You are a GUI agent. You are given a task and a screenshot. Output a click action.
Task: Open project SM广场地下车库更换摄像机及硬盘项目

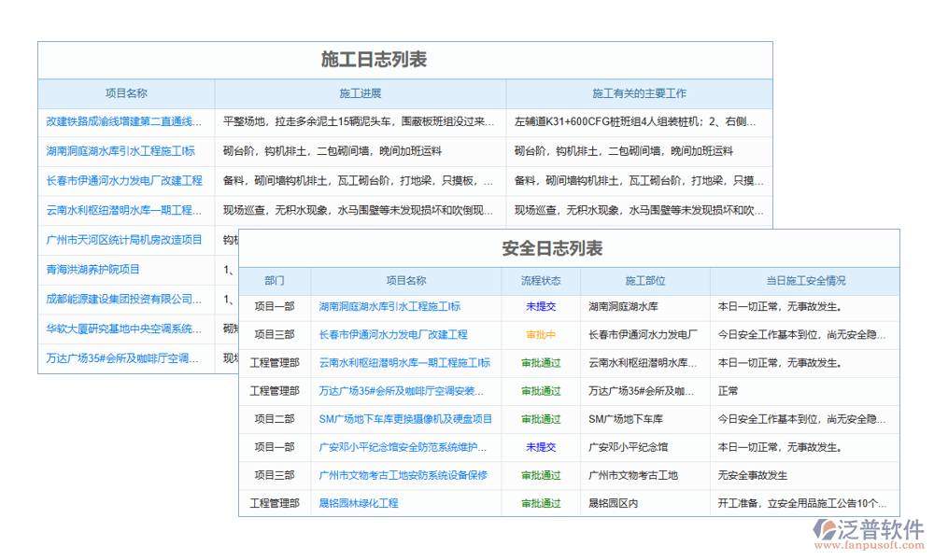407,418
